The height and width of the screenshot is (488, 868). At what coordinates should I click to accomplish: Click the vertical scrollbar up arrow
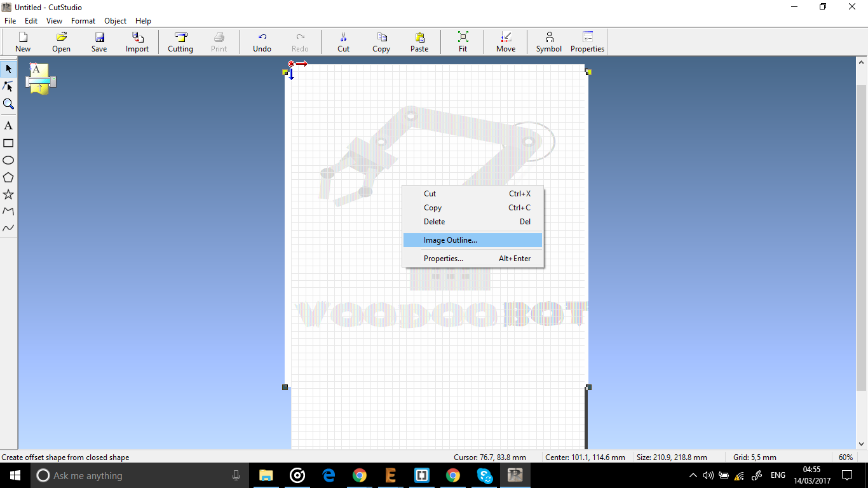point(862,62)
